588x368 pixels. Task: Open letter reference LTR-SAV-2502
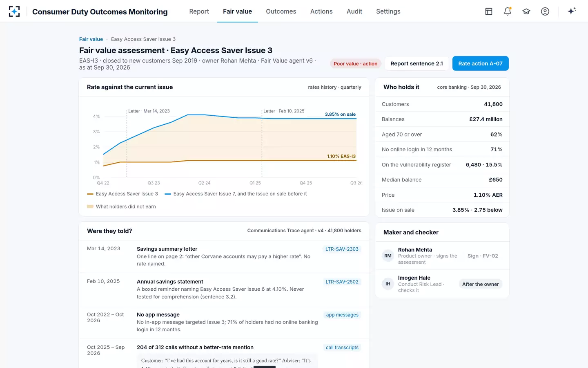(342, 282)
